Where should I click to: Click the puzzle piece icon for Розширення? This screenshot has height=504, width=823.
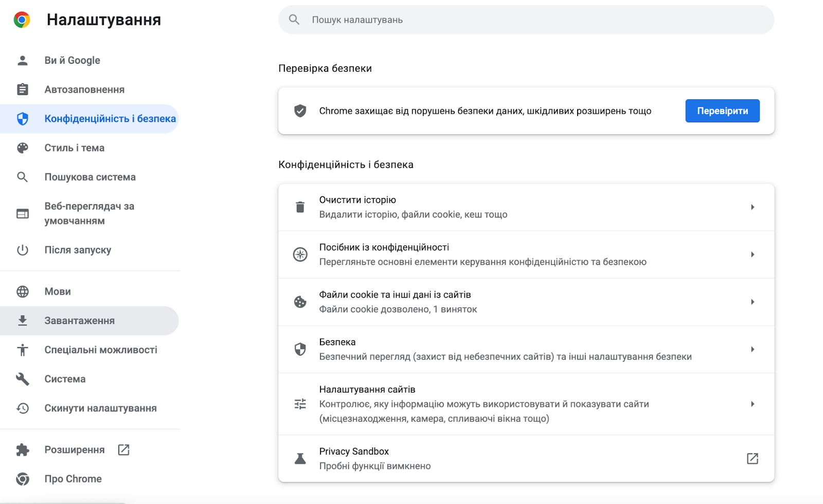point(23,450)
